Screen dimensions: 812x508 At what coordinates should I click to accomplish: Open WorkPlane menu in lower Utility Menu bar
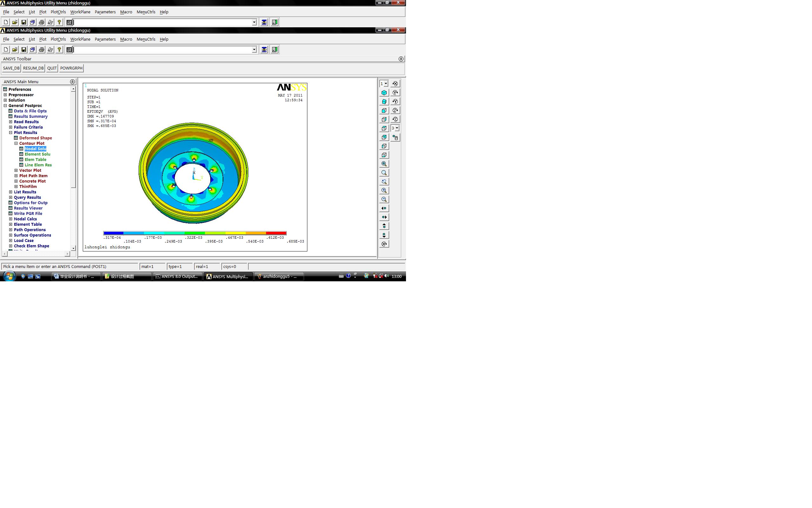80,39
